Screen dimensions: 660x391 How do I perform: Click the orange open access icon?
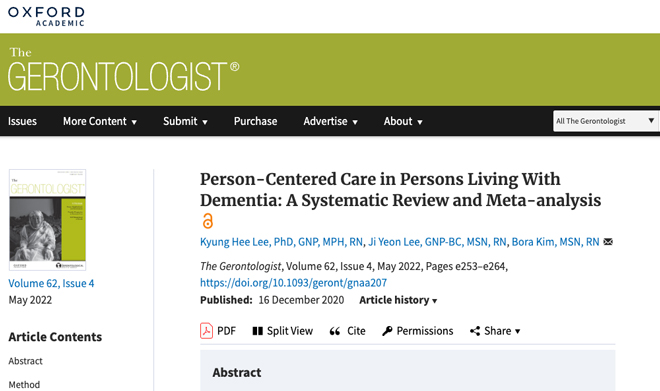click(x=208, y=221)
